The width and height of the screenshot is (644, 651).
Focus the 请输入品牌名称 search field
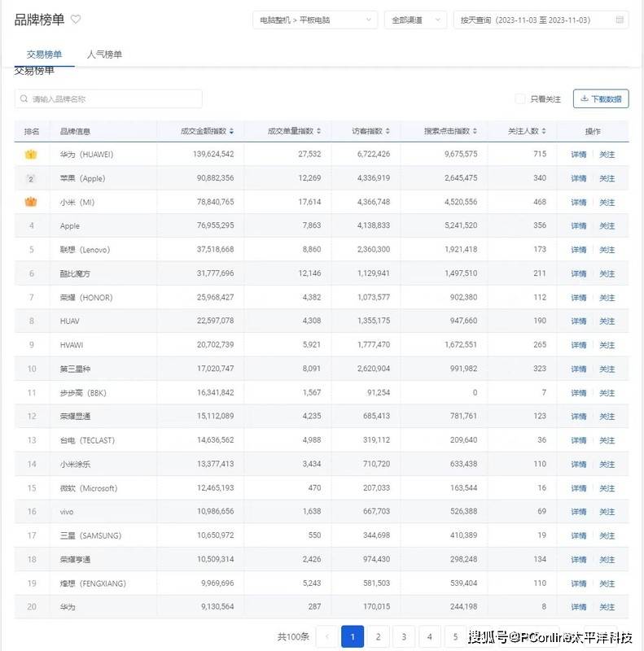coord(108,98)
